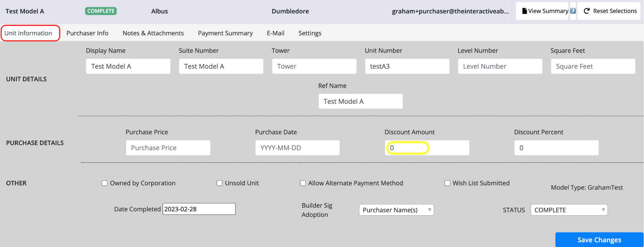644x247 pixels.
Task: Switch to the Unit Information tab
Action: tap(28, 33)
